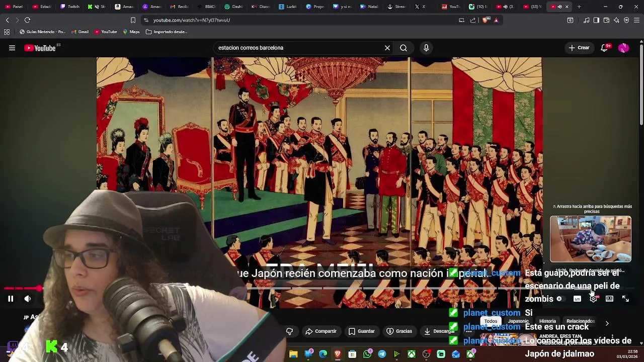Mute the video player volume
The width and height of the screenshot is (644, 362).
pyautogui.click(x=28, y=299)
